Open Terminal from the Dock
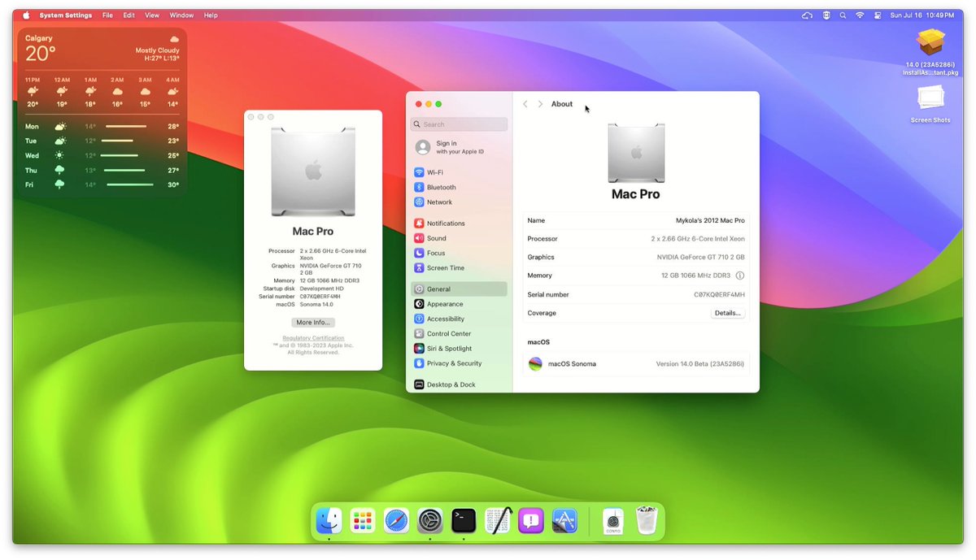The height and width of the screenshot is (560, 976). [x=464, y=520]
